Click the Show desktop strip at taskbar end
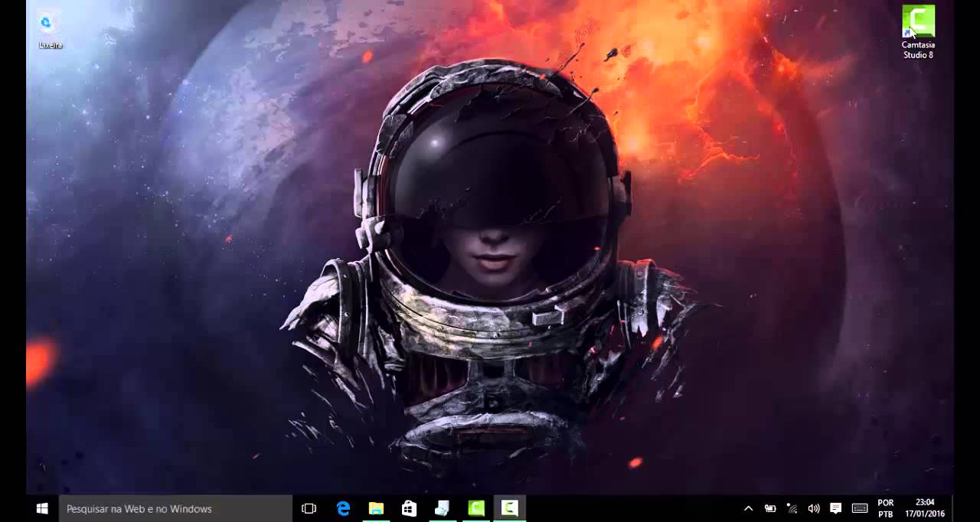Viewport: 980px width, 522px height. click(952, 508)
